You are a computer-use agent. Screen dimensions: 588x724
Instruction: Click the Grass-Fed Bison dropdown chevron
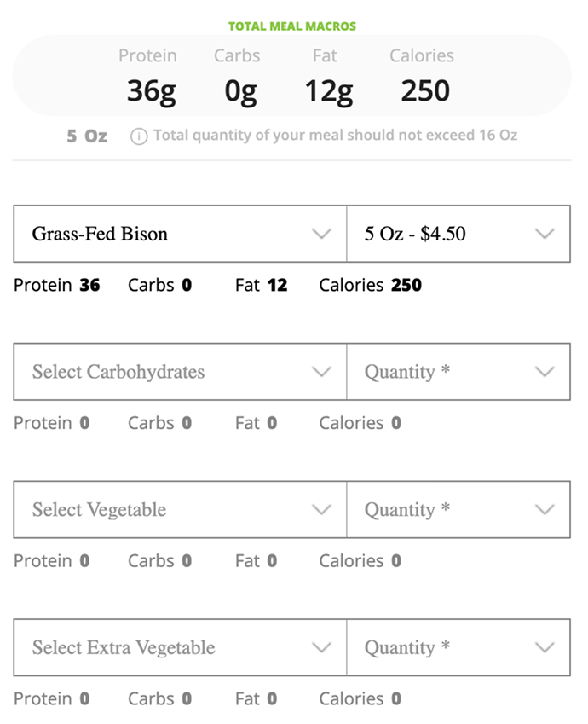[x=322, y=234]
